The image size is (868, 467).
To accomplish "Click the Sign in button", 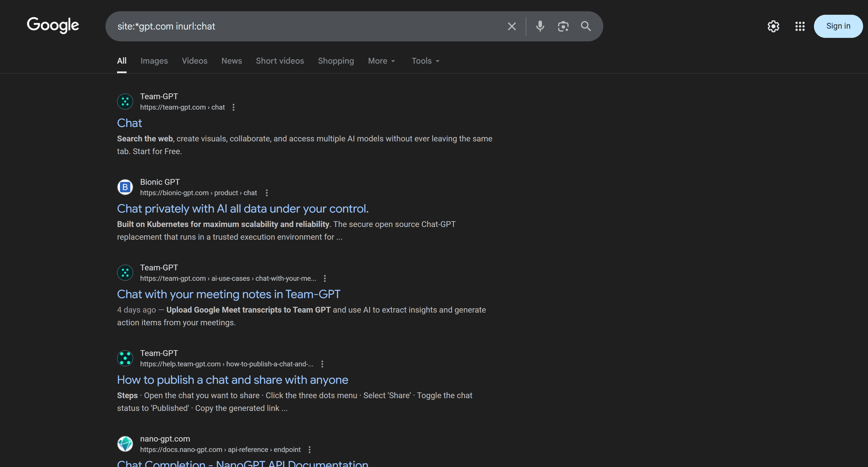I will (x=838, y=26).
